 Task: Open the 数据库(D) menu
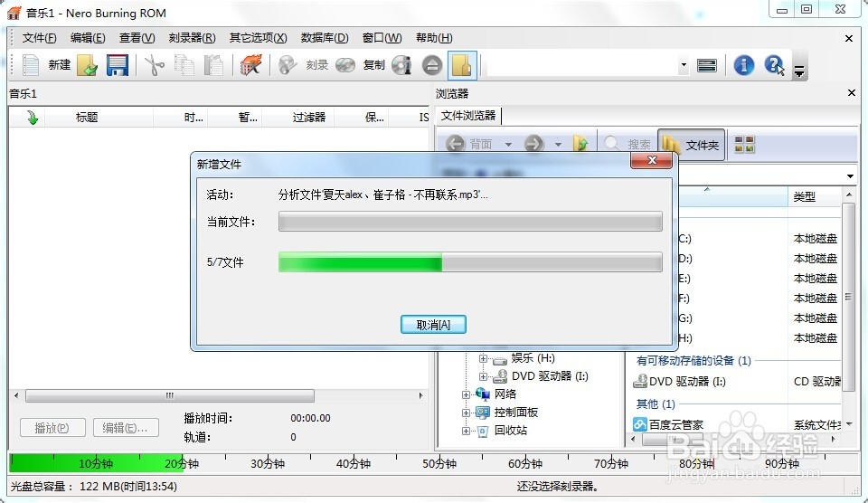point(325,38)
